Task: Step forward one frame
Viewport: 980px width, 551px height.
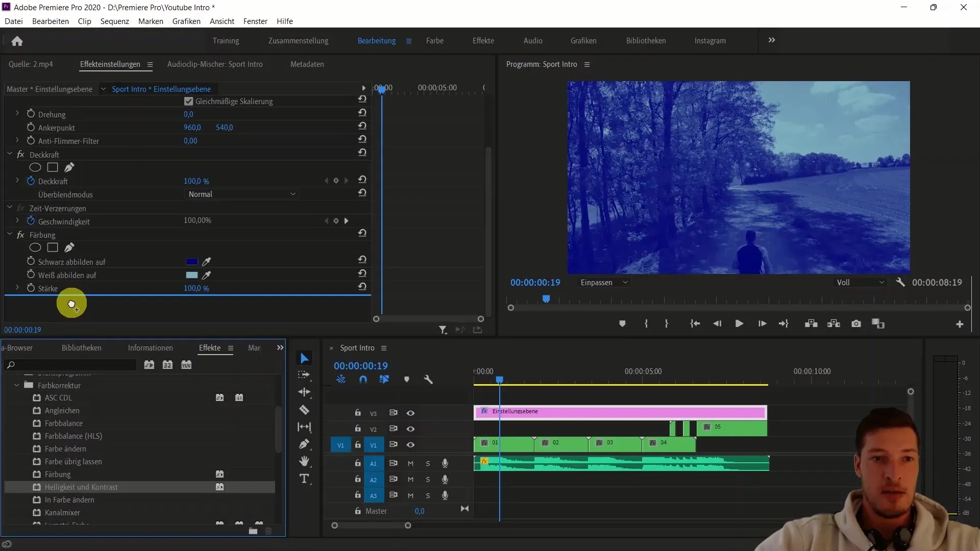Action: coord(762,324)
